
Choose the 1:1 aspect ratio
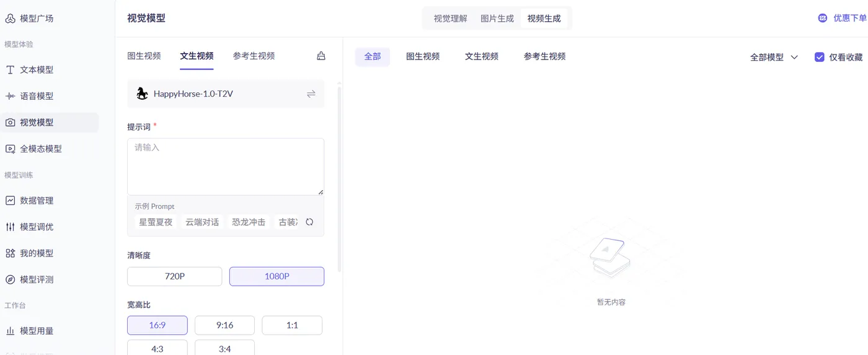pos(292,325)
